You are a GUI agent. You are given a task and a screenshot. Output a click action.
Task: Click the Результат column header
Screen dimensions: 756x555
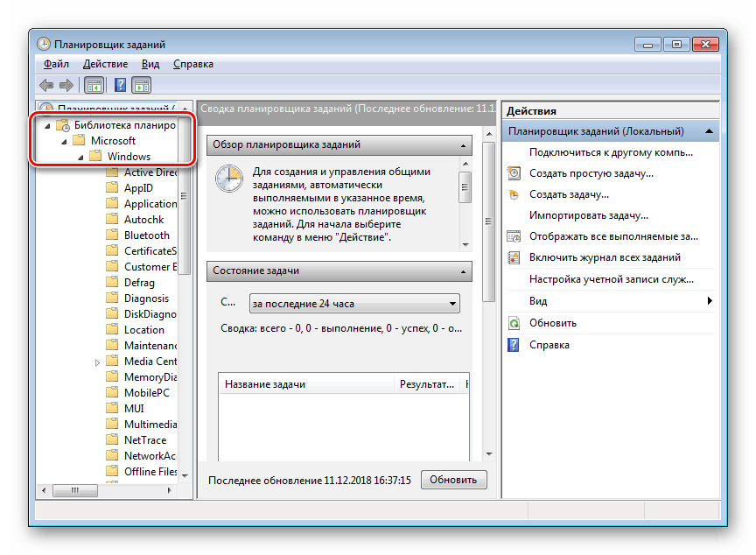[427, 384]
